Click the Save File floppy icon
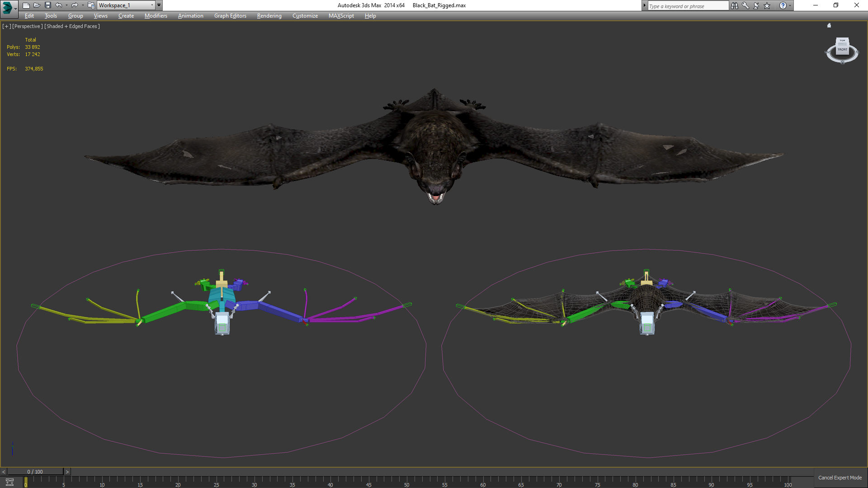The height and width of the screenshot is (488, 868). [47, 5]
